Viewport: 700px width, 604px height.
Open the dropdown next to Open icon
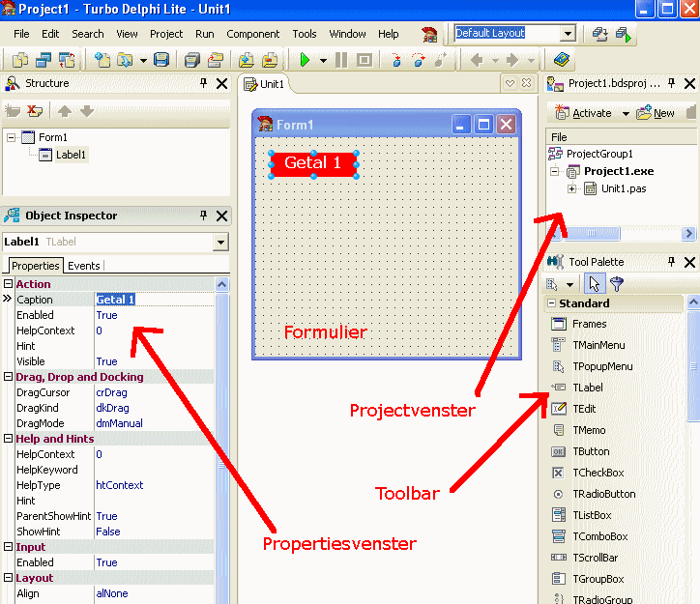pos(143,60)
